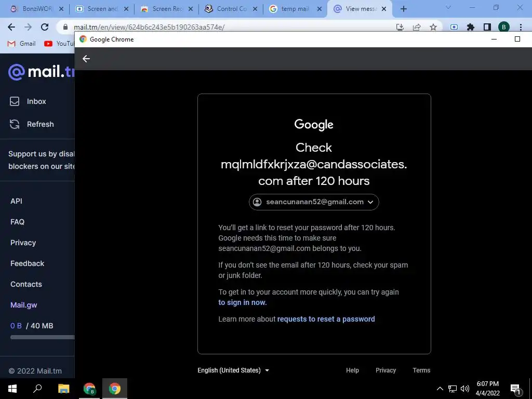This screenshot has width=532, height=399.
Task: Open YouTube bookmark
Action: click(x=59, y=44)
